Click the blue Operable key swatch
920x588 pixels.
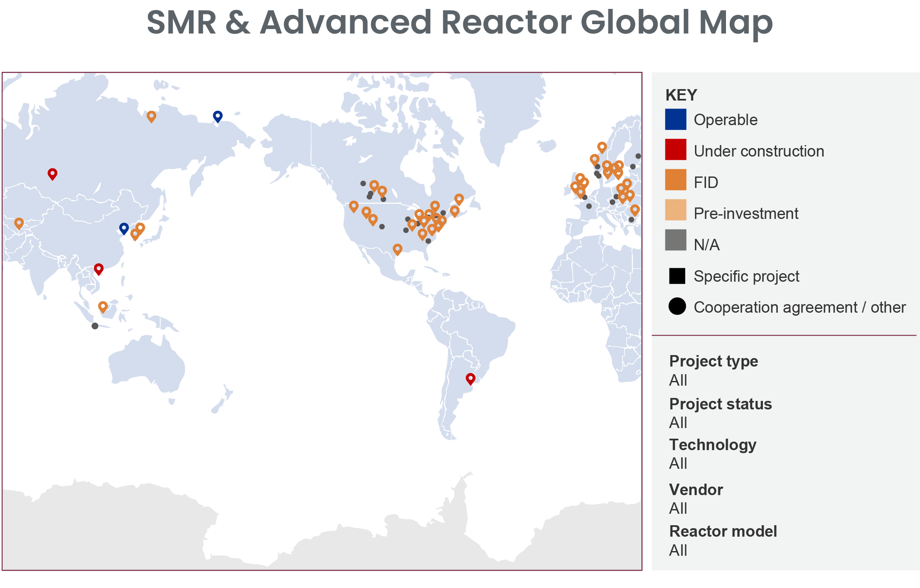click(675, 119)
